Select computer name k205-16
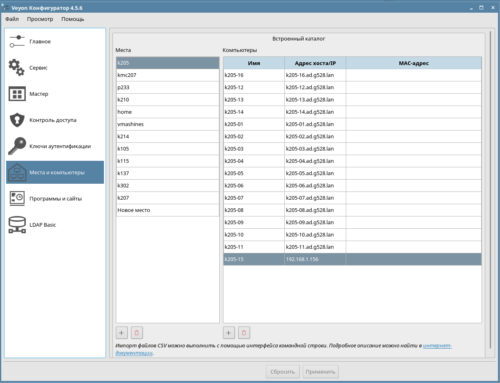500x383 pixels. click(x=254, y=75)
